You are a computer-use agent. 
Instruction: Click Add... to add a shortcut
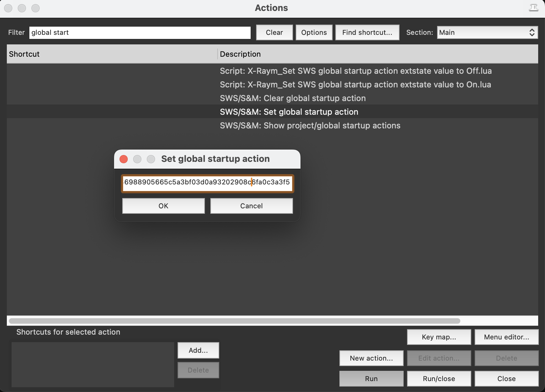198,350
